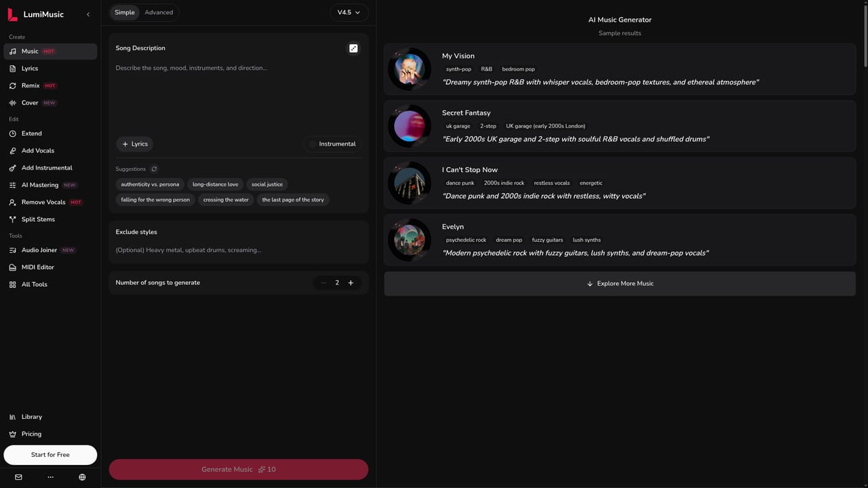Play My Vision album thumbnail
Image resolution: width=868 pixels, height=488 pixels.
[x=410, y=69]
